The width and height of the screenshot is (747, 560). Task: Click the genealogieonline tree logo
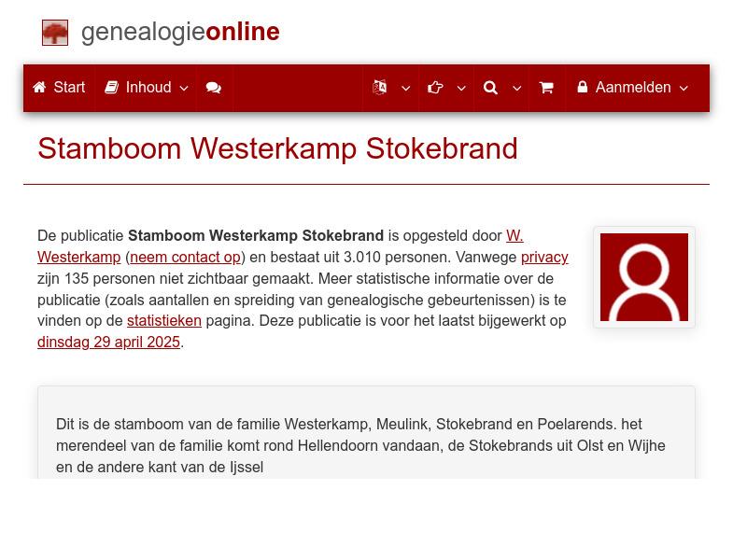pos(54,31)
